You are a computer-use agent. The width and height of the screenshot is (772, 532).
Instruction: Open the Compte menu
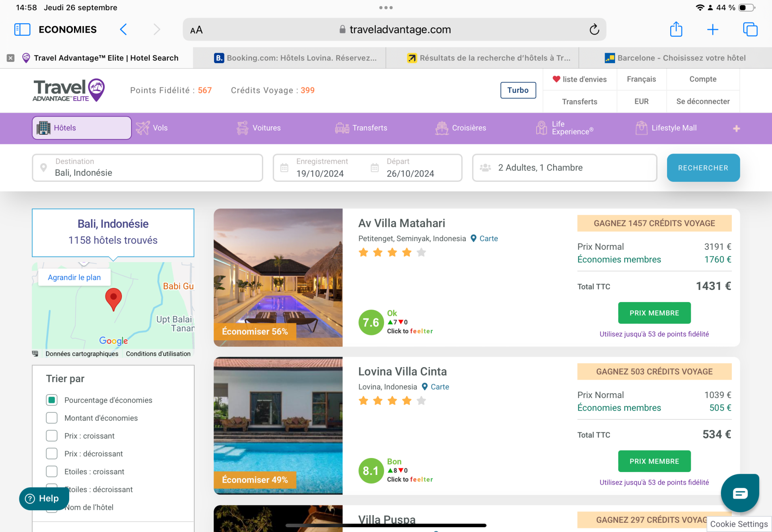tap(703, 79)
